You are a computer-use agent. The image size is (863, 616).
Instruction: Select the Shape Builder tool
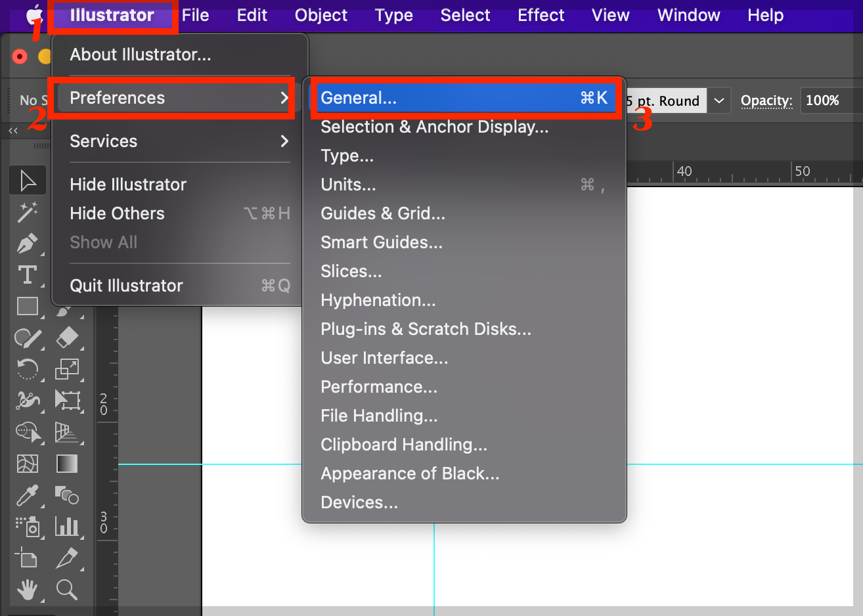28,431
